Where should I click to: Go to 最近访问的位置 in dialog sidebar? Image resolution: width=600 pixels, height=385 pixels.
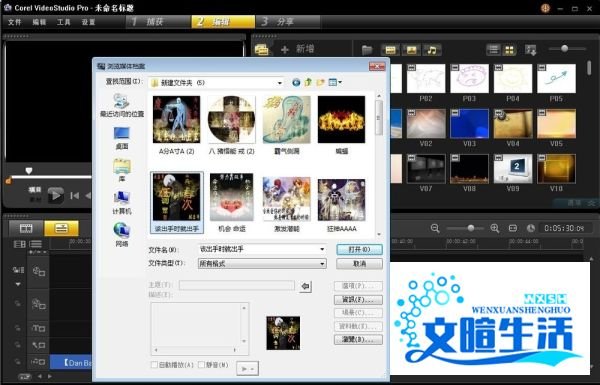pos(122,105)
